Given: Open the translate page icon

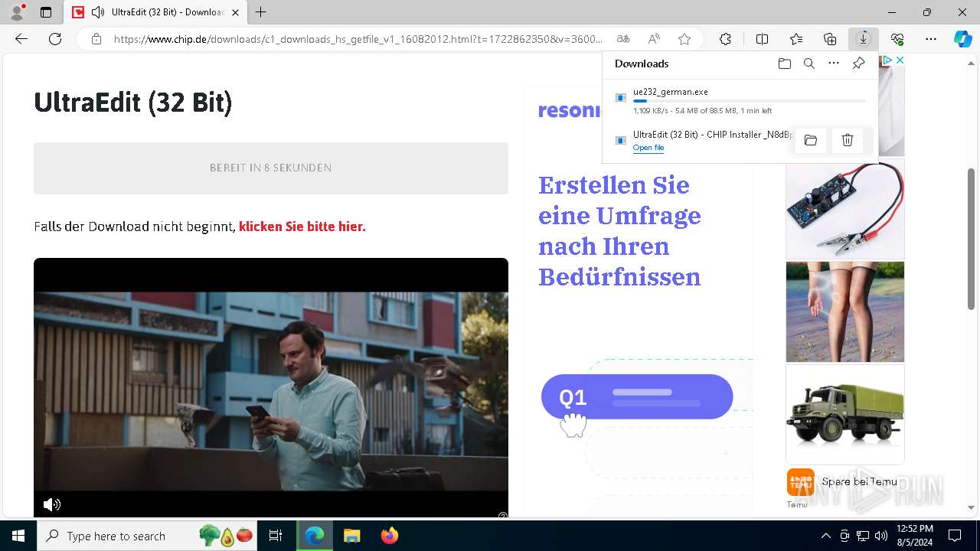Looking at the screenshot, I should [x=623, y=39].
